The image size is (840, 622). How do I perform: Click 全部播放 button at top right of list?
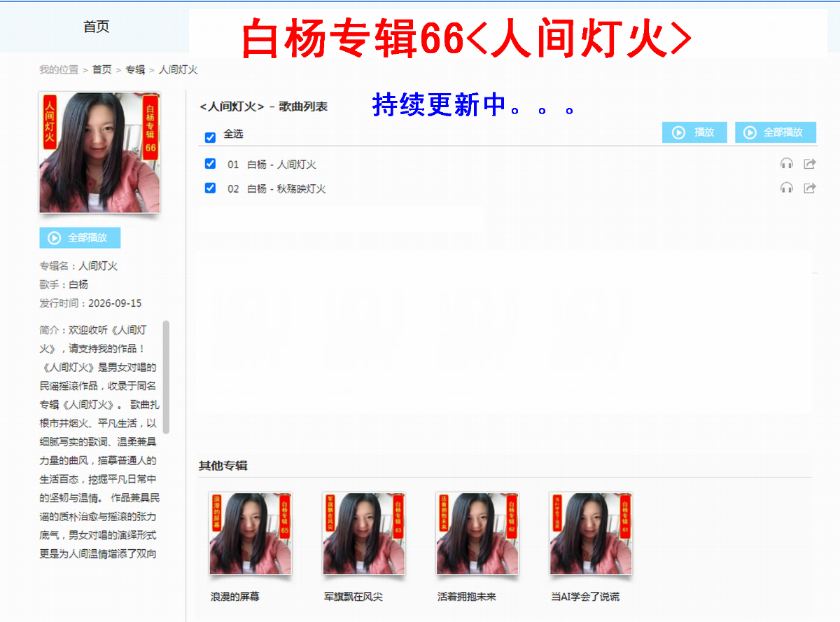[776, 132]
